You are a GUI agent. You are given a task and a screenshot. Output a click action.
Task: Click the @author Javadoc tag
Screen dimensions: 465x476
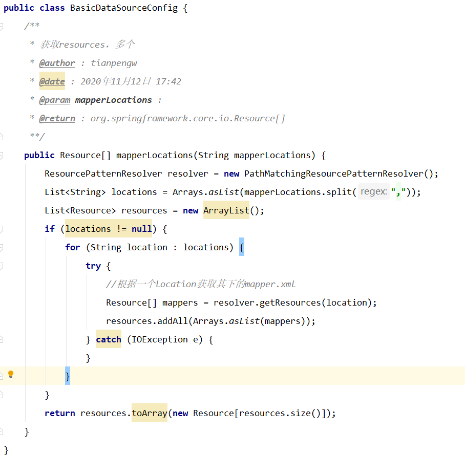tap(57, 63)
